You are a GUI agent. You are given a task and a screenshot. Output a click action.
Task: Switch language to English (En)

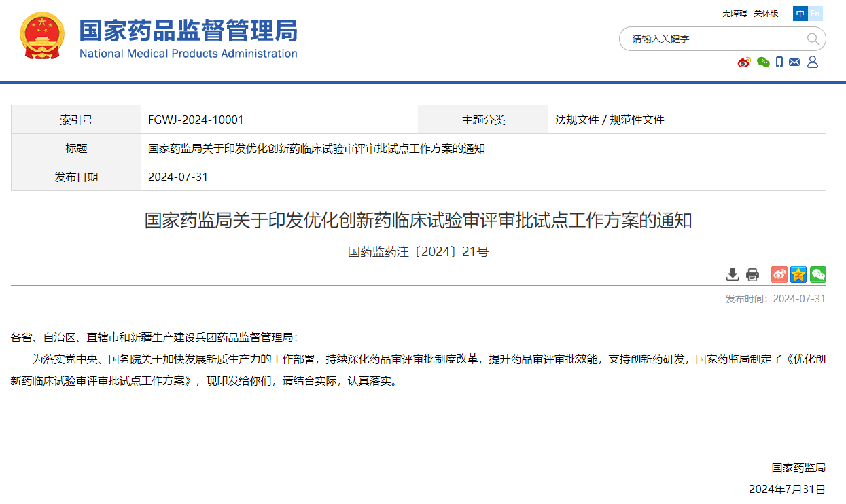click(815, 14)
